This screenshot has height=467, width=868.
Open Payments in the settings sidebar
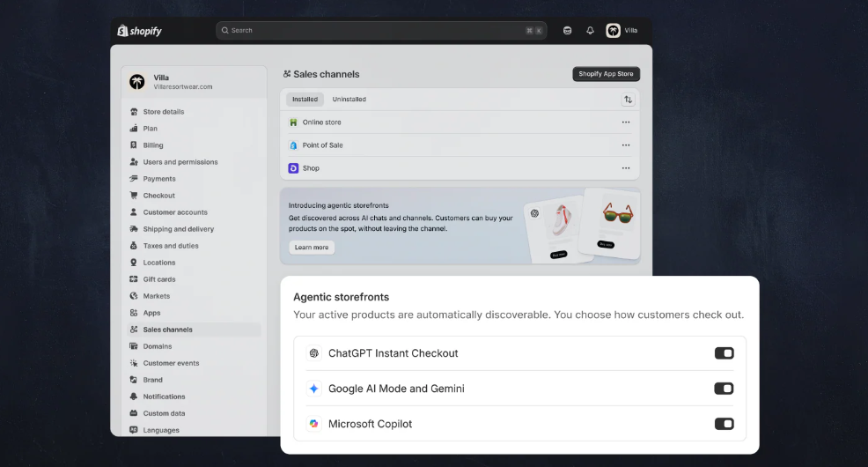[159, 179]
